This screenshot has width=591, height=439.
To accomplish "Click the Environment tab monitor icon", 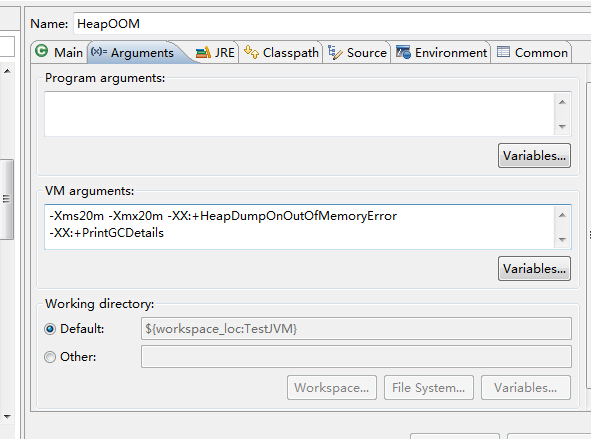I will pos(403,52).
